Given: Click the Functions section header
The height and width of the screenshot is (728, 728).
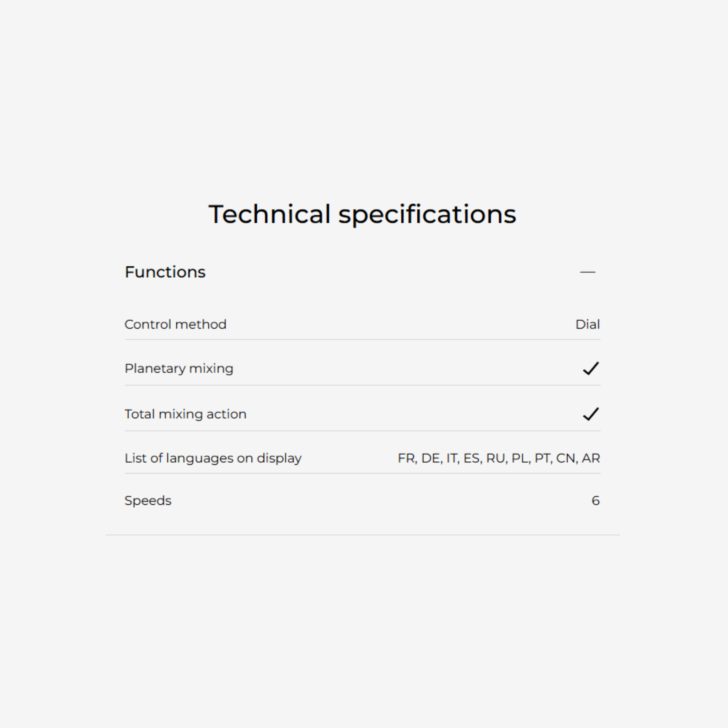Looking at the screenshot, I should [x=165, y=272].
